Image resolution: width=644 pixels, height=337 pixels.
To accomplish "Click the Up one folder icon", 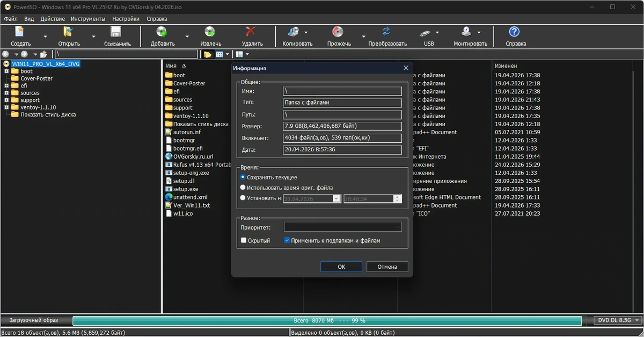I will pos(44,54).
